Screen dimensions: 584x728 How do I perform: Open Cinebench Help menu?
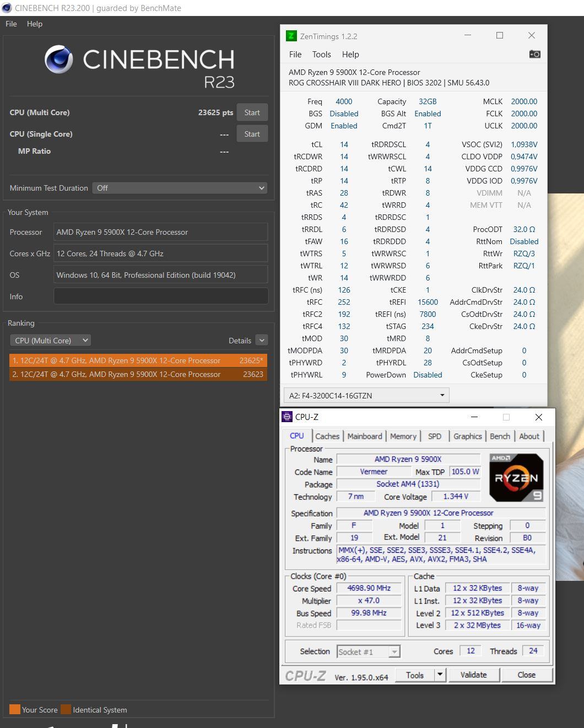pyautogui.click(x=35, y=24)
